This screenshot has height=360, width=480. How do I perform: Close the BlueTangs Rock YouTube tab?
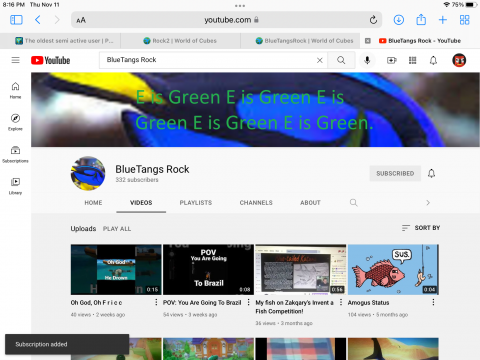coord(368,41)
